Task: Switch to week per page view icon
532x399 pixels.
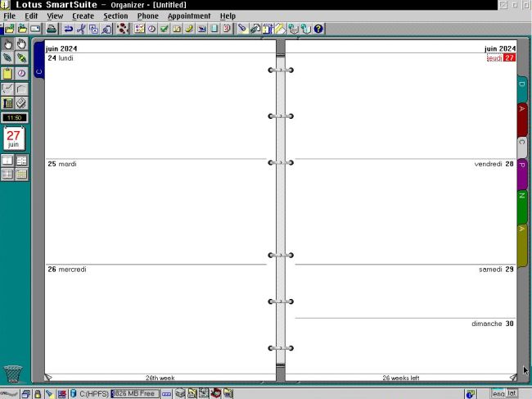Action: [x=7, y=175]
